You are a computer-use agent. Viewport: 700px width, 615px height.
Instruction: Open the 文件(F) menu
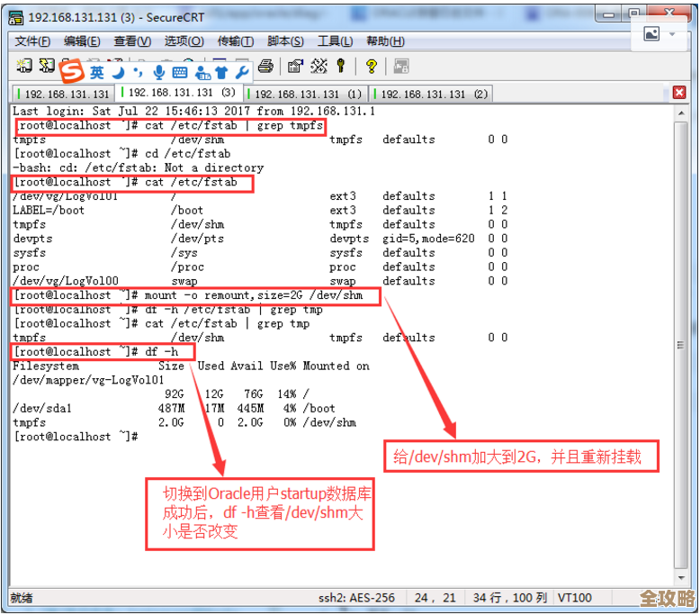click(32, 41)
